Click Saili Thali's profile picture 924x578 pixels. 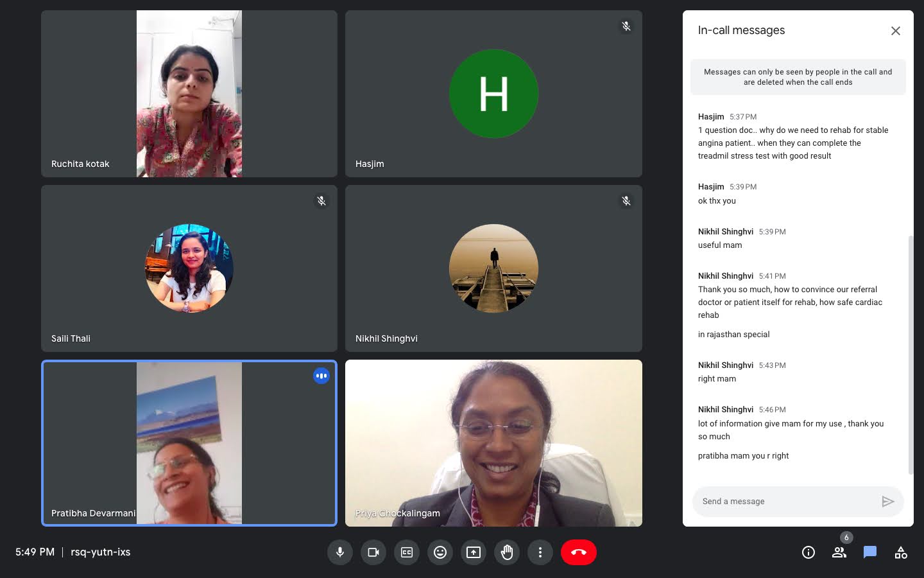point(189,268)
